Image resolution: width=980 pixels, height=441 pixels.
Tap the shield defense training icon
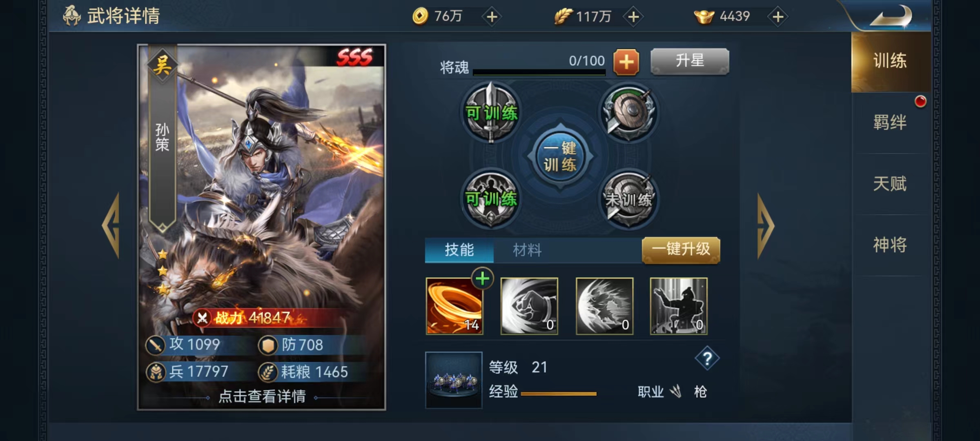pyautogui.click(x=628, y=112)
